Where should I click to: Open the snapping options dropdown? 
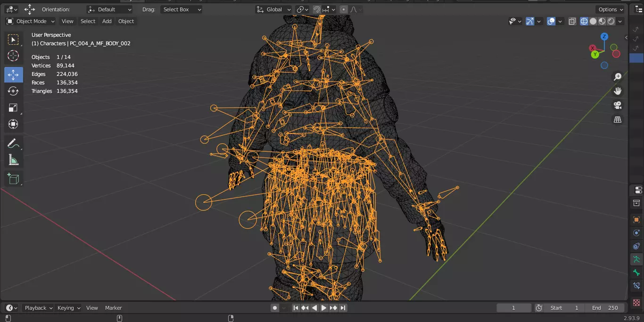click(330, 9)
